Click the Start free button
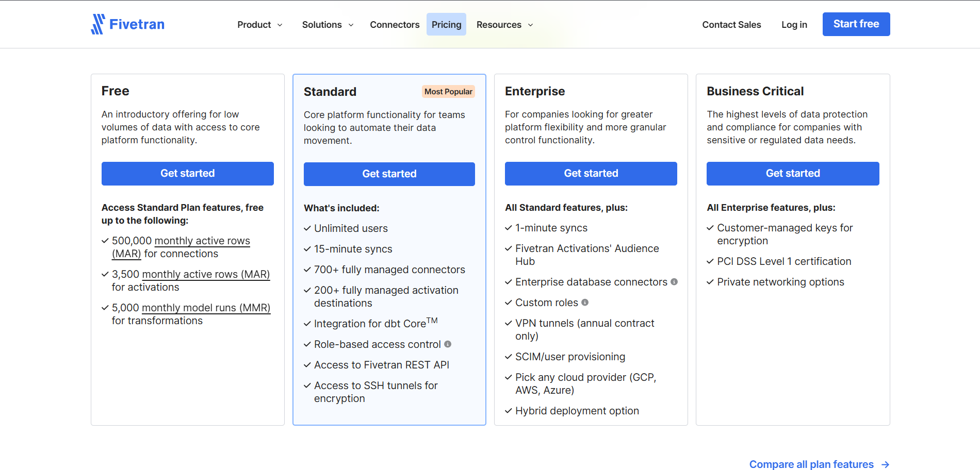Image resolution: width=980 pixels, height=470 pixels. (x=856, y=24)
